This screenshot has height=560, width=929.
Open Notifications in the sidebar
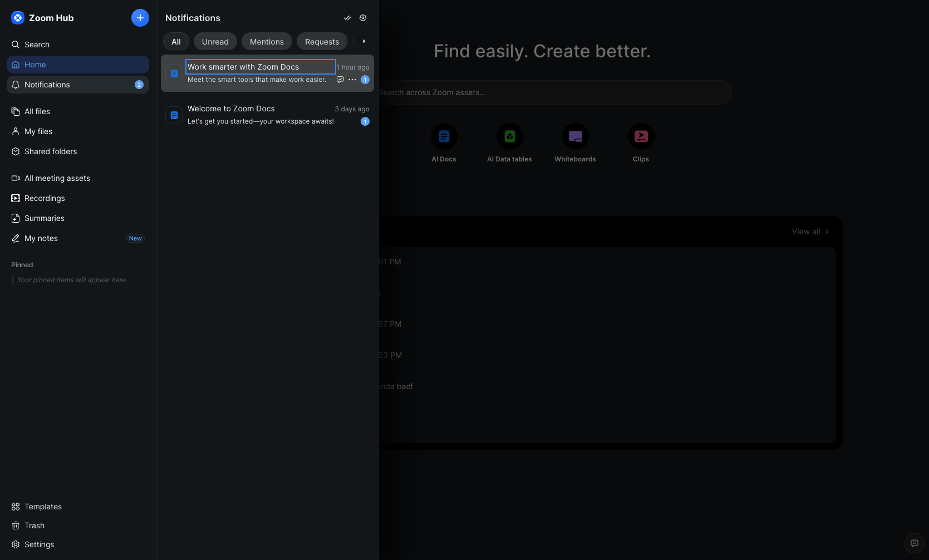78,85
